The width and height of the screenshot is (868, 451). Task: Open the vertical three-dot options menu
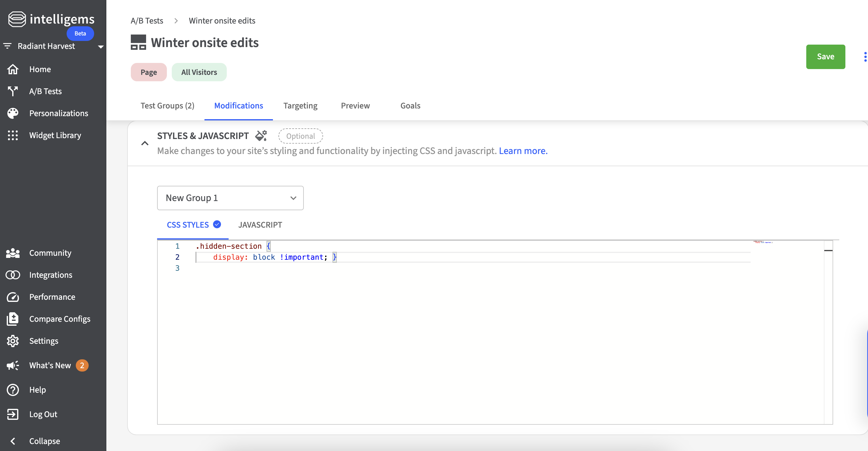pos(865,57)
